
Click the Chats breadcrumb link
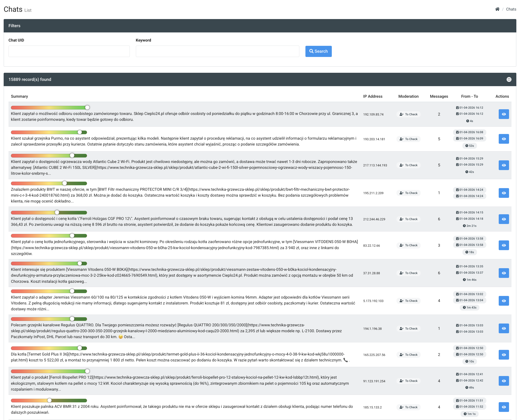[x=511, y=9]
